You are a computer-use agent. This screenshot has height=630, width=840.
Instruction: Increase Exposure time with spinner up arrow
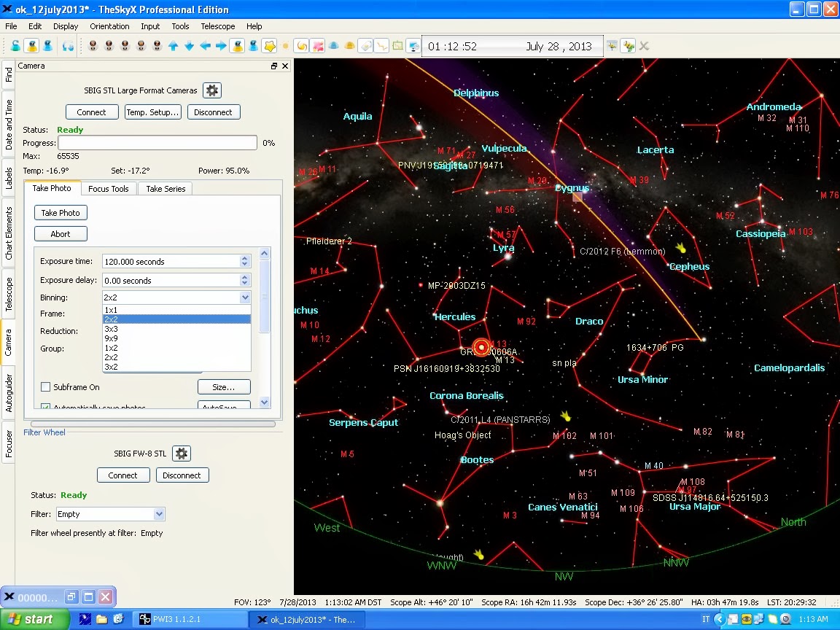pos(244,258)
